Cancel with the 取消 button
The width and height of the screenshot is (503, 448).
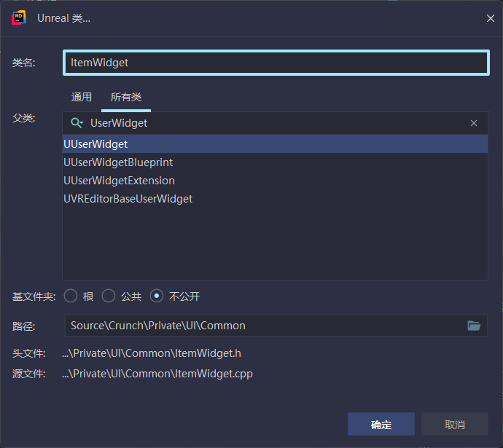pos(455,424)
